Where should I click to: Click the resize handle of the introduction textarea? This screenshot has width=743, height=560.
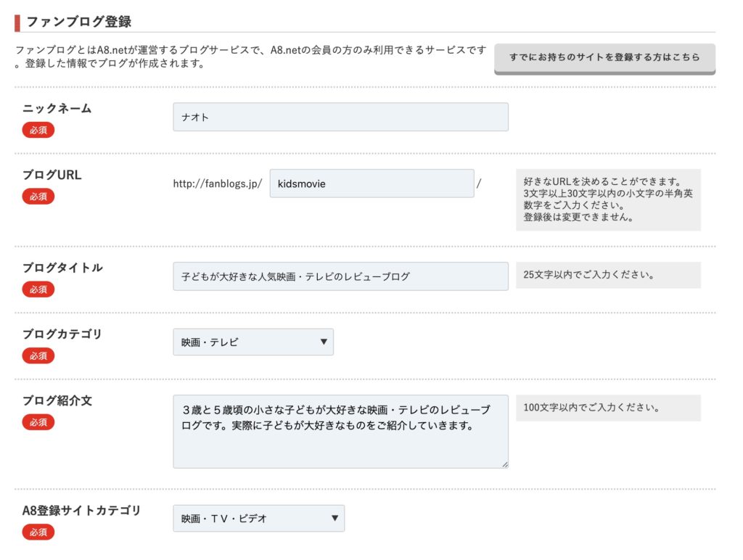pos(505,465)
